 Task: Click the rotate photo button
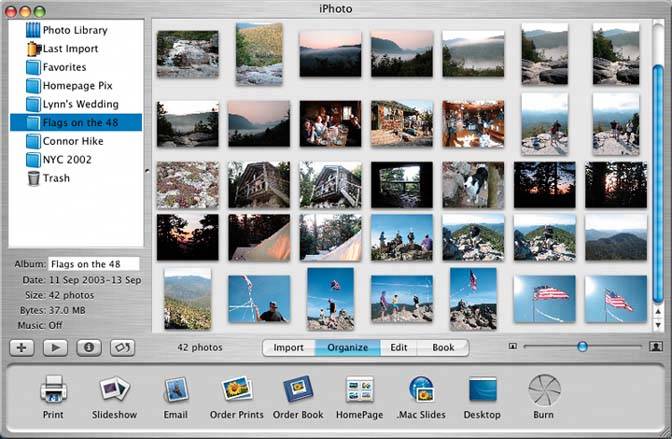pos(121,348)
